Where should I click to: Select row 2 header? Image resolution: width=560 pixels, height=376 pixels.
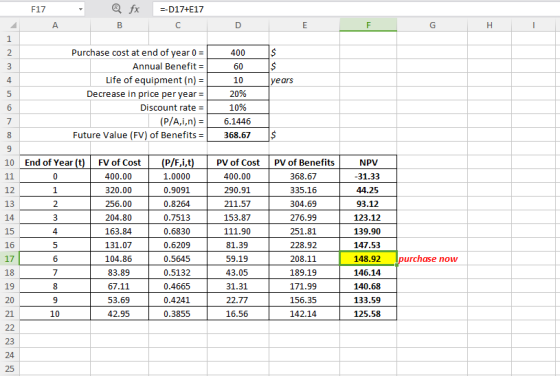[x=9, y=52]
